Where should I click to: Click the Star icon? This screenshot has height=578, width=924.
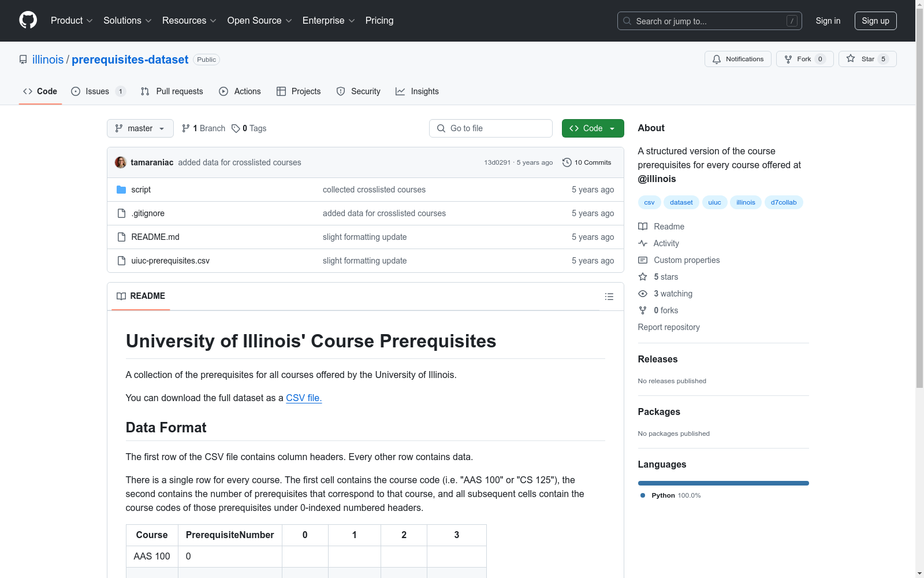tap(851, 58)
